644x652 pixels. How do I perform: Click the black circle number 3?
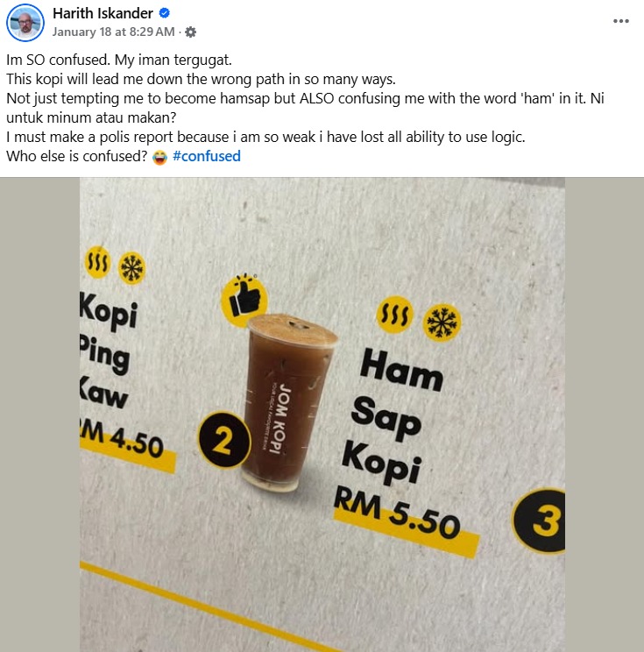pyautogui.click(x=540, y=521)
